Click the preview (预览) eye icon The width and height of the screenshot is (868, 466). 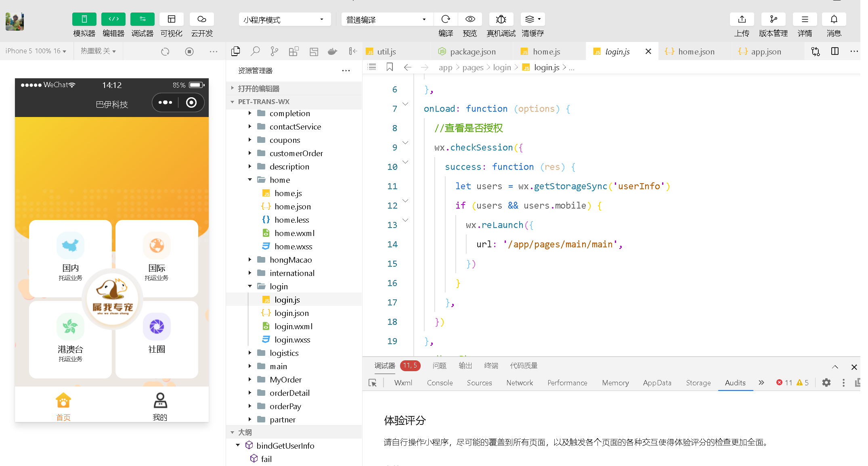tap(470, 19)
